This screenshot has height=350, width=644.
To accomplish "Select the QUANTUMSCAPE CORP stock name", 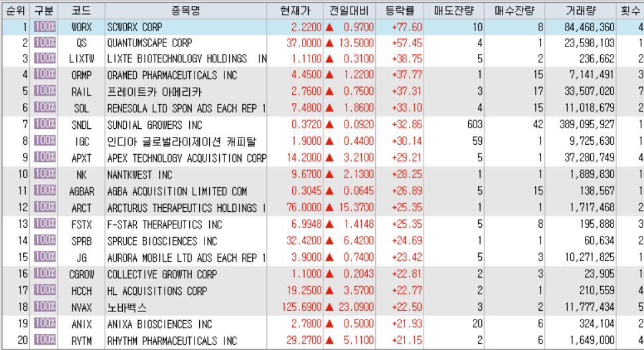I will pos(149,43).
